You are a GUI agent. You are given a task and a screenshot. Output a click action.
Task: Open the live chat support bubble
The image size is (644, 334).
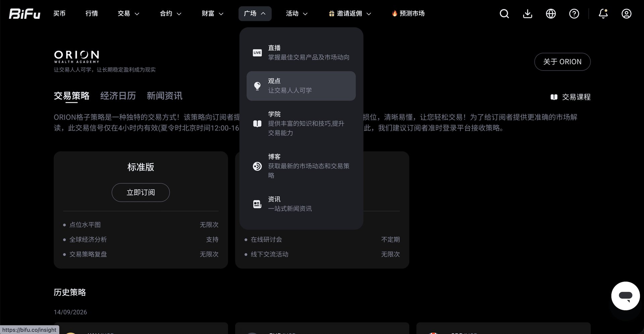click(x=626, y=296)
